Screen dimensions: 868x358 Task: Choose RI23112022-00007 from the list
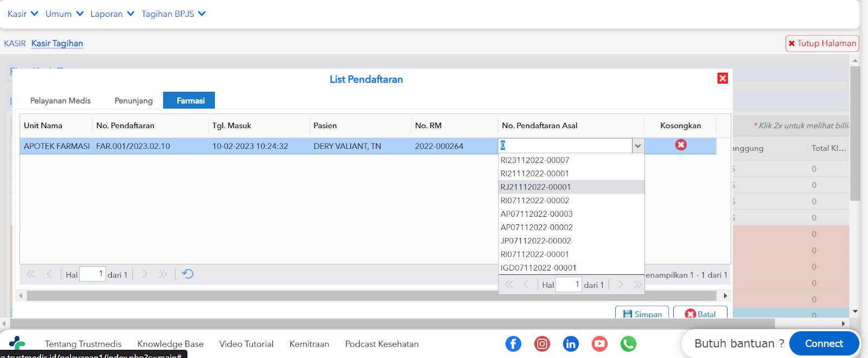coord(571,160)
